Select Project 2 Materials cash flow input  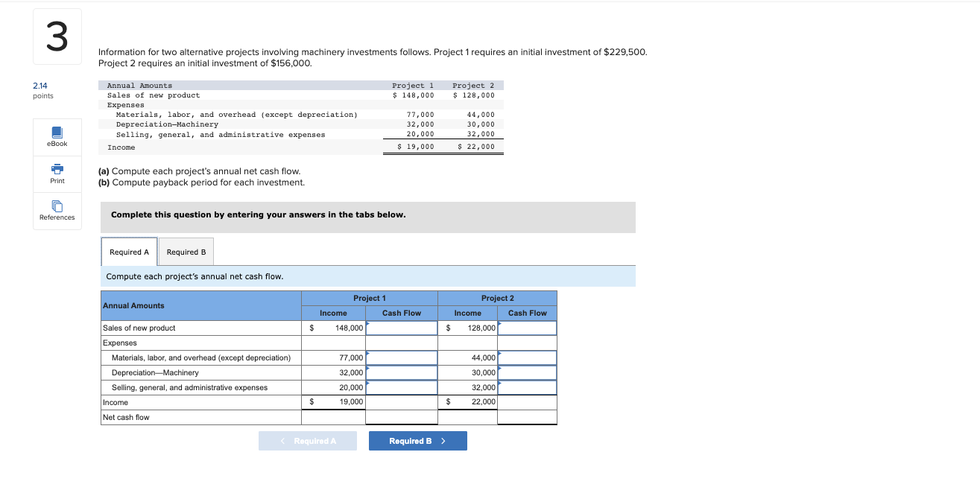tap(527, 357)
